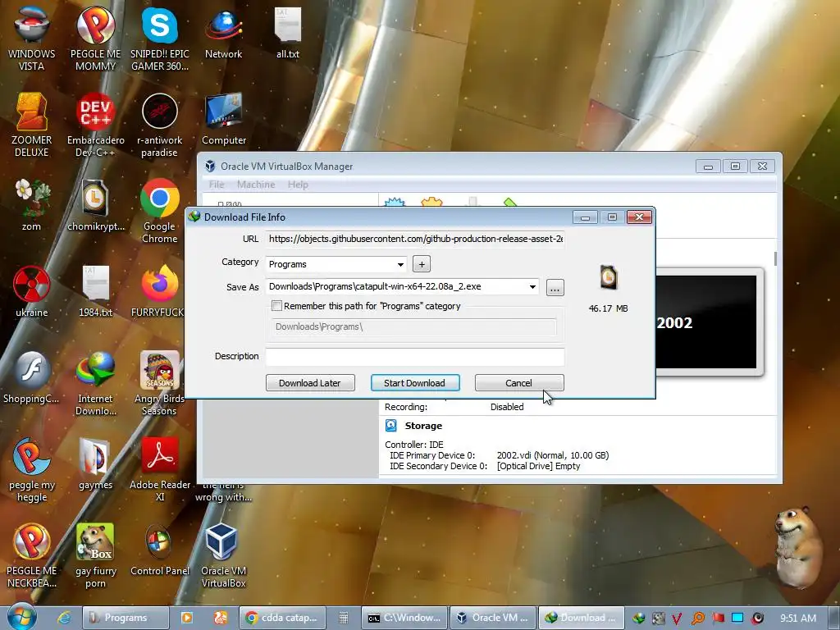
Task: Open the File menu in VirtualBox Manager
Action: coord(217,185)
